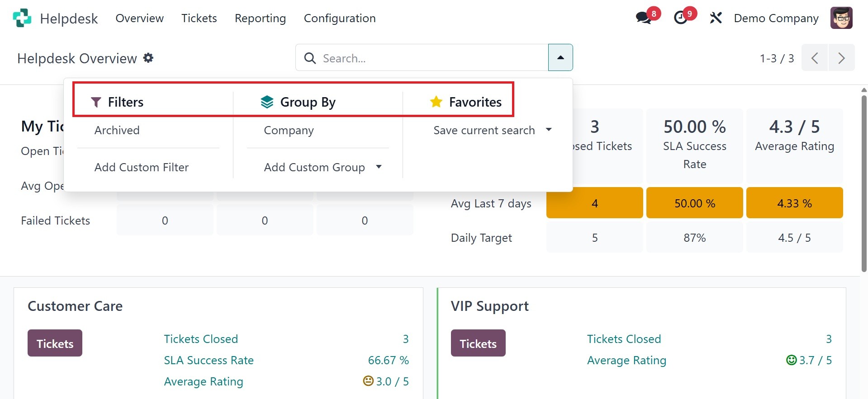Image resolution: width=868 pixels, height=399 pixels.
Task: Select Add Custom Filter option
Action: 141,167
